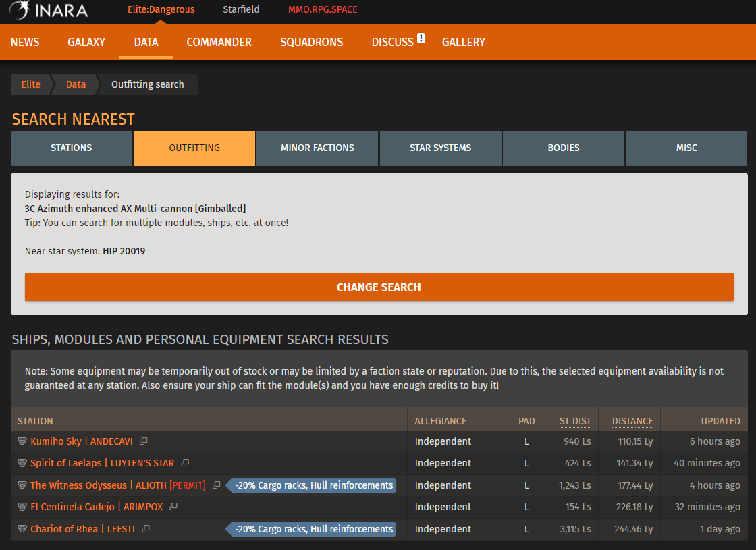Click '40 minutes ago' updated value
The height and width of the screenshot is (550, 756).
click(707, 463)
